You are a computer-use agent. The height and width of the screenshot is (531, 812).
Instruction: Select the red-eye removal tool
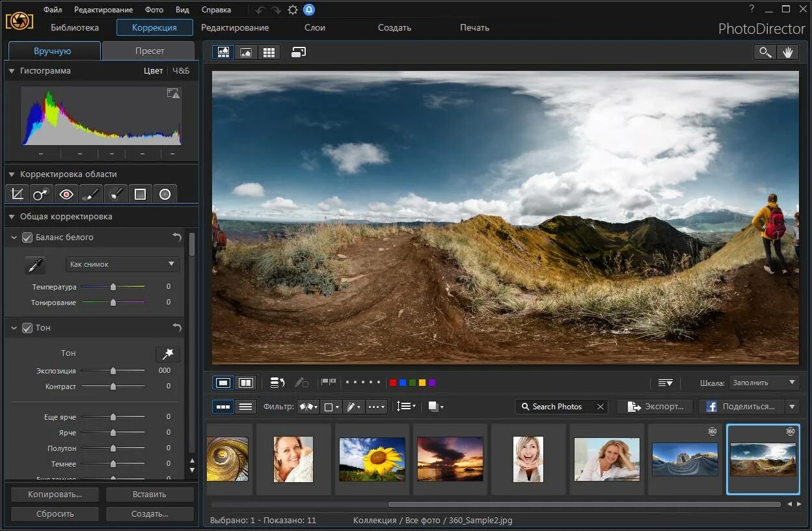coord(66,194)
